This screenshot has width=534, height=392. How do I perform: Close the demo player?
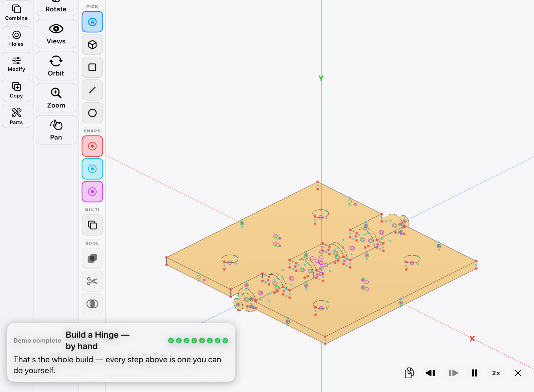(518, 373)
